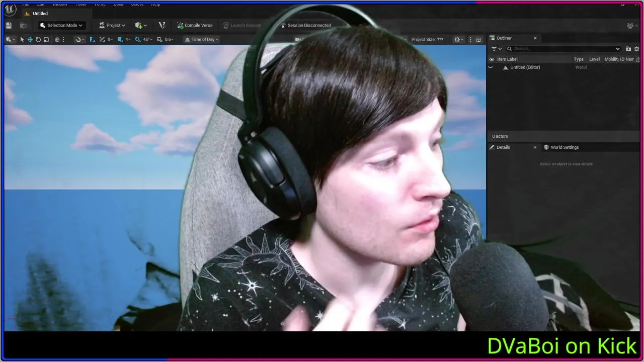The height and width of the screenshot is (362, 644).
Task: Open the Project dropdown menu
Action: [x=112, y=25]
